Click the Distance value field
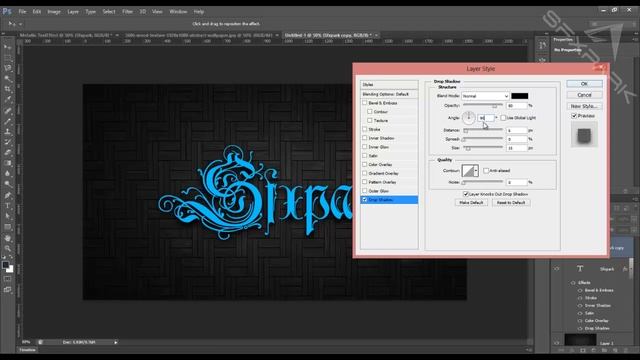This screenshot has height=360, width=640. pos(517,130)
